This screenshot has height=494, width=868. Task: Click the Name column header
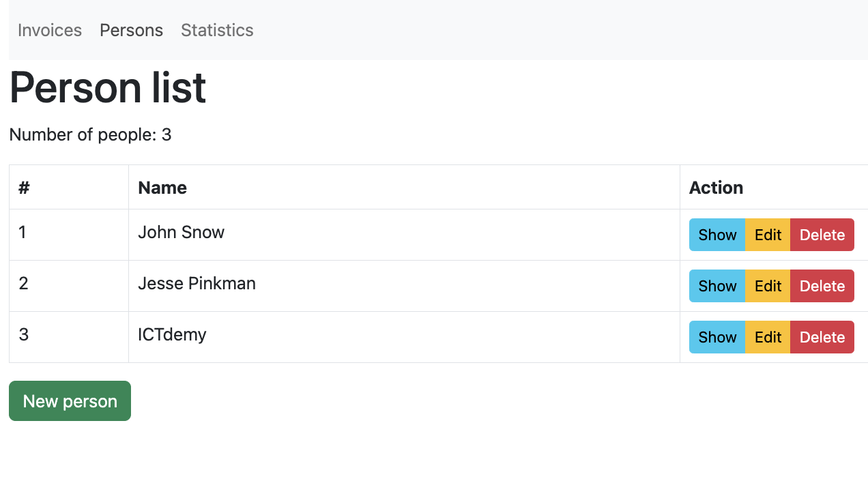click(x=162, y=188)
